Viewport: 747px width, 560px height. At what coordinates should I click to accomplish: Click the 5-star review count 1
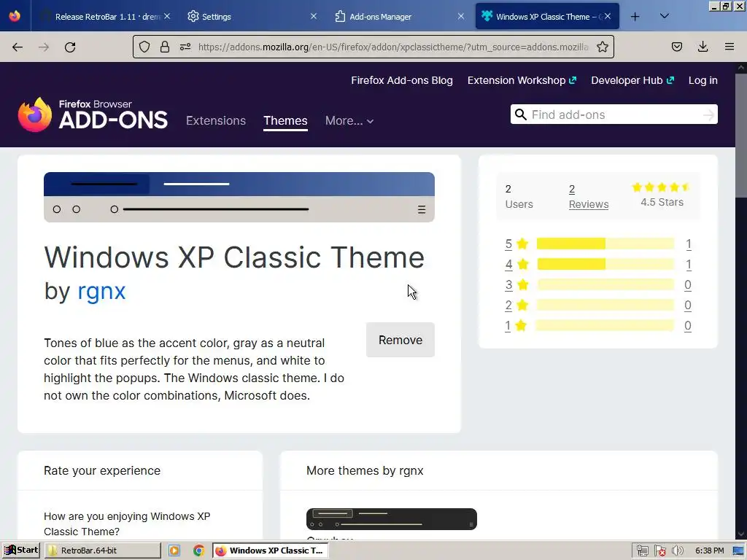pyautogui.click(x=689, y=244)
